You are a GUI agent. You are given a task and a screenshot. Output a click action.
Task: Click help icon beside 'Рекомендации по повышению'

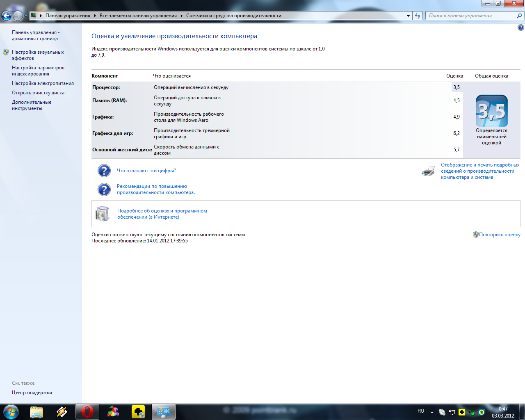click(x=104, y=189)
